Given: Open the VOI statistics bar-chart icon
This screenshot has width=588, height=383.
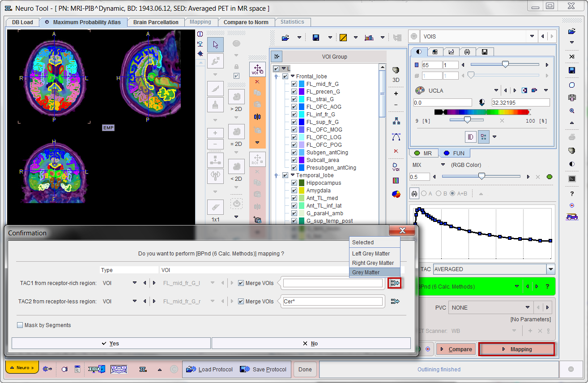Looking at the screenshot, I should tap(369, 38).
